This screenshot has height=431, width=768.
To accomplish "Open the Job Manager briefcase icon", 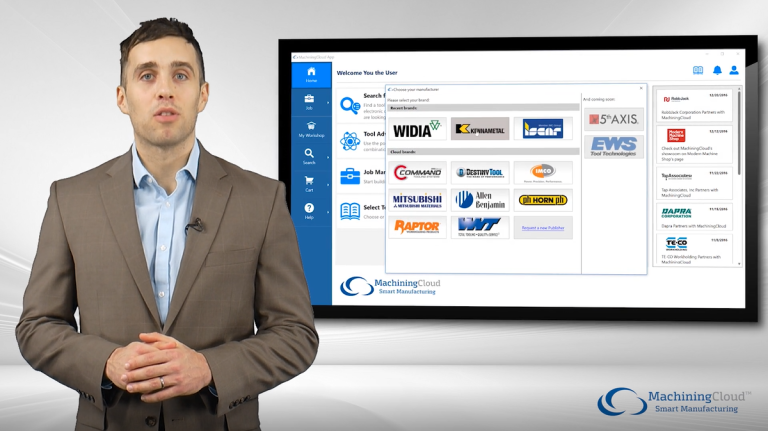I will (350, 176).
